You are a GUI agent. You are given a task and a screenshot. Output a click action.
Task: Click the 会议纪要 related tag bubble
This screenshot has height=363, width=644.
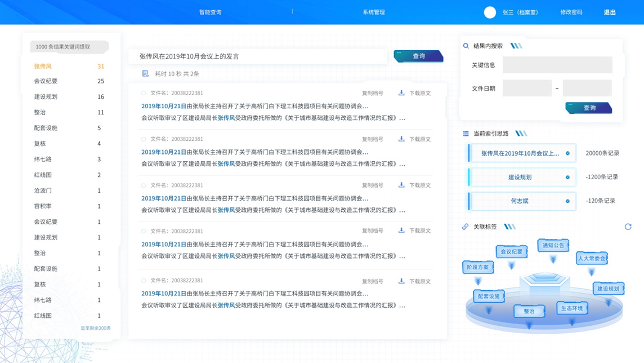pos(511,251)
